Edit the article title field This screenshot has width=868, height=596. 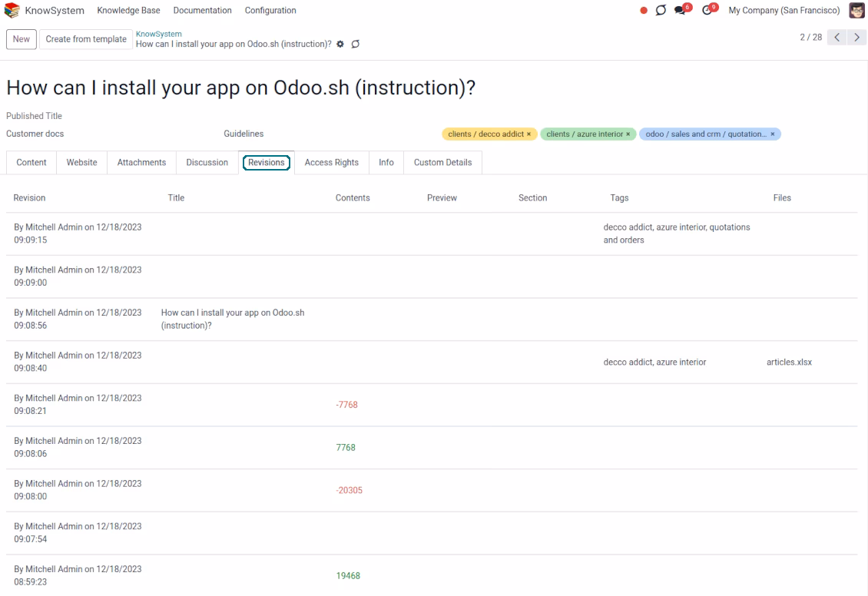240,88
